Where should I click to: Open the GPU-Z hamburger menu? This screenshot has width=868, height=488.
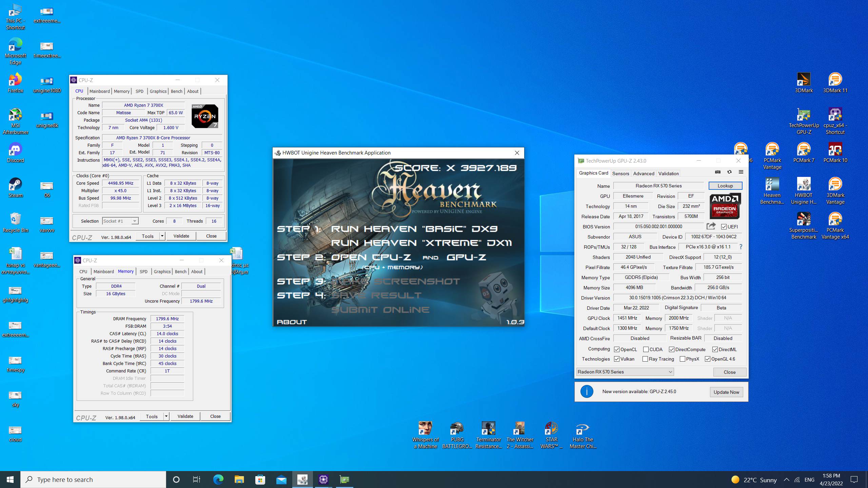[x=741, y=172]
